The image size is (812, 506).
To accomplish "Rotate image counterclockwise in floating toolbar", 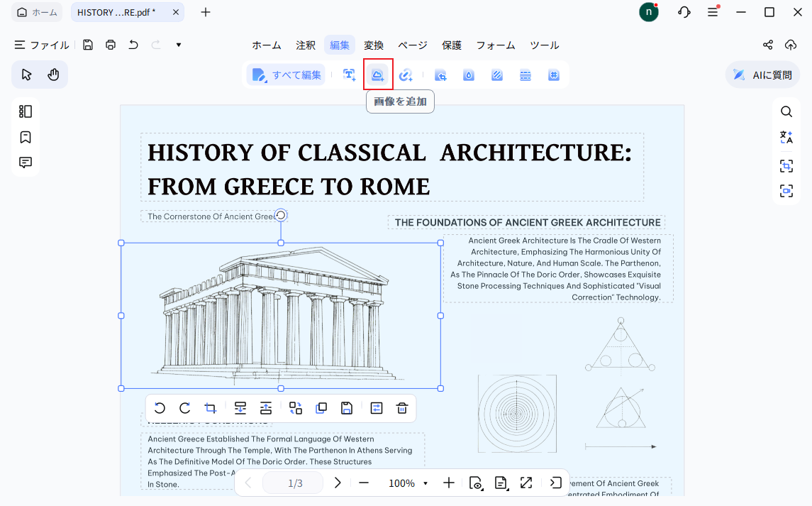I will tap(160, 408).
